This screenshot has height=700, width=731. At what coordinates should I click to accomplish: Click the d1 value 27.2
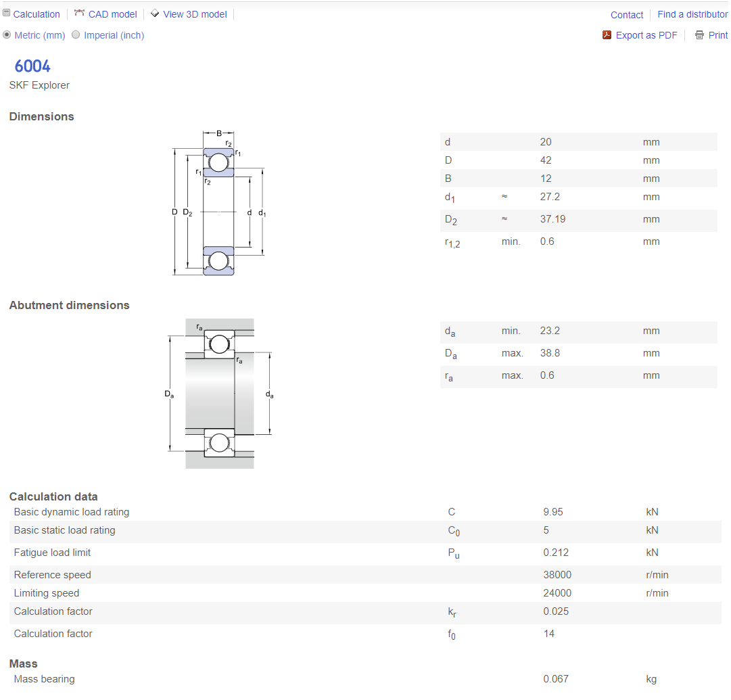(550, 197)
